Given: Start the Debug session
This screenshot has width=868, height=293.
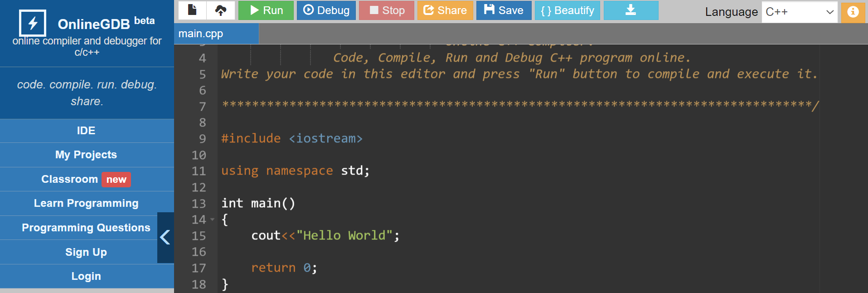Looking at the screenshot, I should (326, 10).
